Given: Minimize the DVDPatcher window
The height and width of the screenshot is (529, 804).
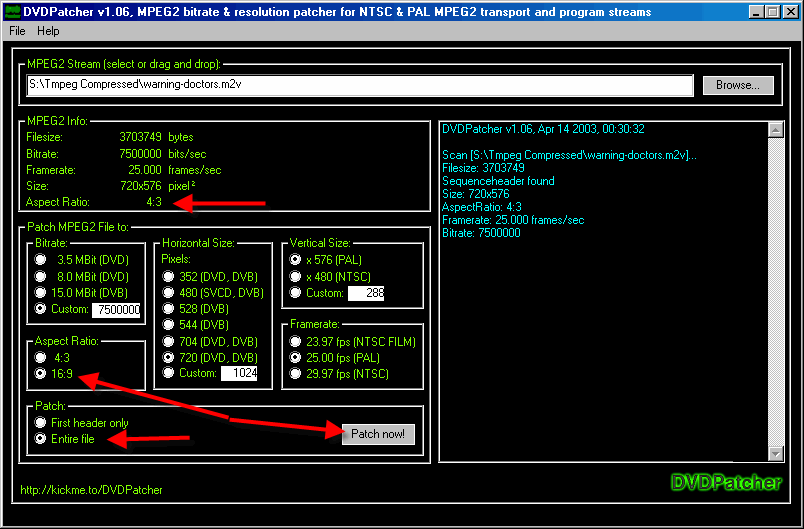Looking at the screenshot, I should pyautogui.click(x=754, y=12).
